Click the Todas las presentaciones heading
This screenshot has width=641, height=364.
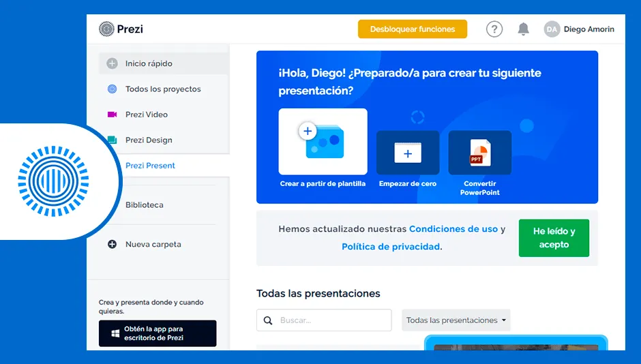pyautogui.click(x=318, y=293)
